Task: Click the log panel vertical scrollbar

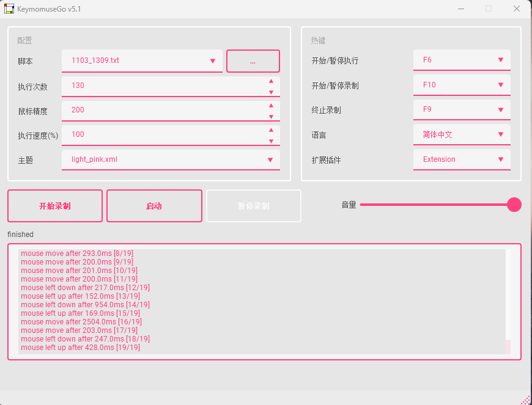Action: (508, 302)
